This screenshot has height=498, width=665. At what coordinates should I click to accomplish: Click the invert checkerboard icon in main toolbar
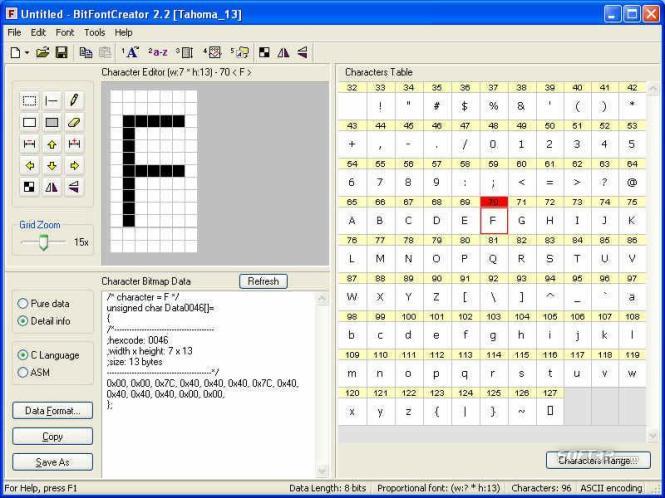[264, 53]
